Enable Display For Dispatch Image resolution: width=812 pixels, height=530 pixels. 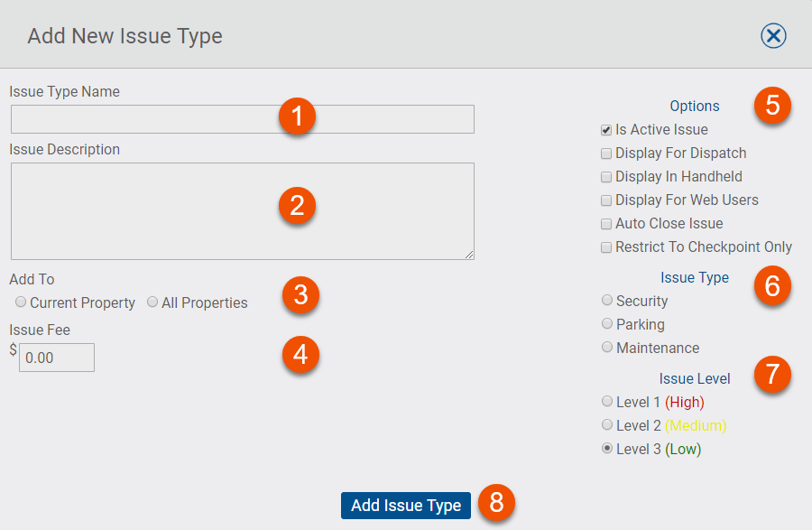[606, 153]
